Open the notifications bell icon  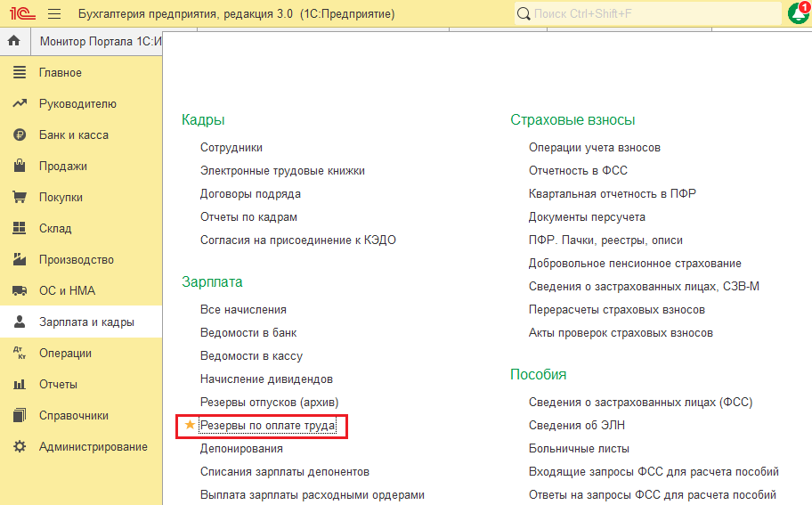(799, 13)
